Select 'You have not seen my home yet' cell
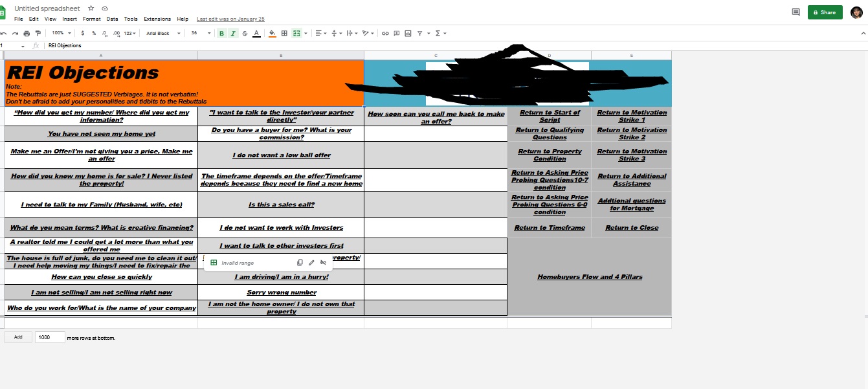The image size is (868, 389). (101, 134)
